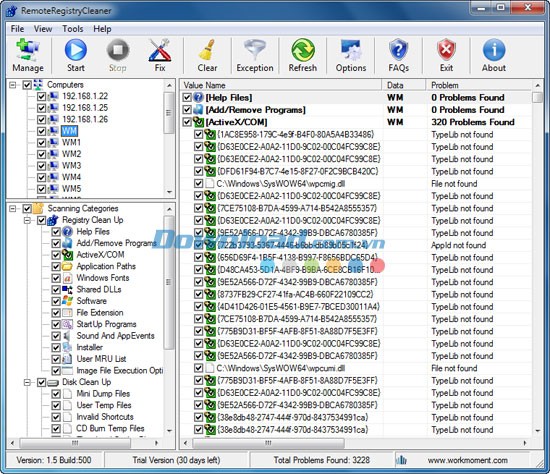Click the ActiveX/COM category tree icon
The image size is (550, 474).
pos(67,255)
